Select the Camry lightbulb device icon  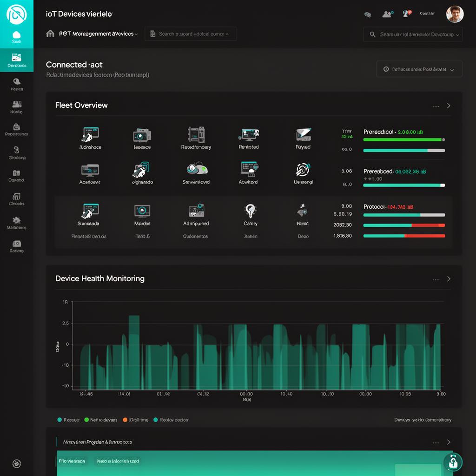pyautogui.click(x=251, y=211)
